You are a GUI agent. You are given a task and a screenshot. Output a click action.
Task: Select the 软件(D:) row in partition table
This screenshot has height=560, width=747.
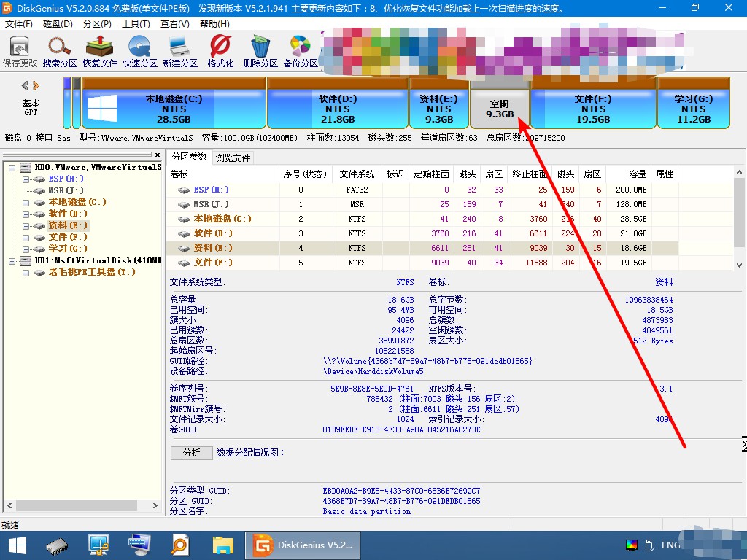pos(422,233)
